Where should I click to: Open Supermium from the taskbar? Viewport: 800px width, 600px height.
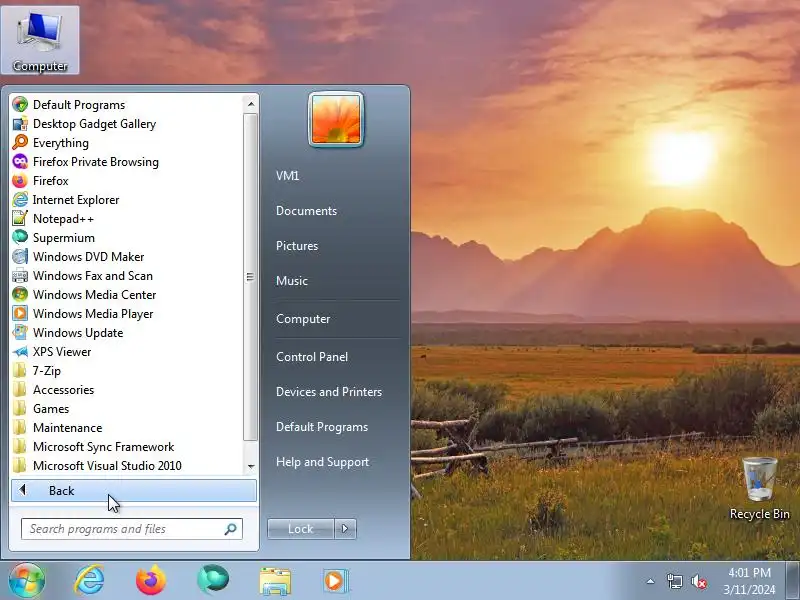pyautogui.click(x=213, y=580)
